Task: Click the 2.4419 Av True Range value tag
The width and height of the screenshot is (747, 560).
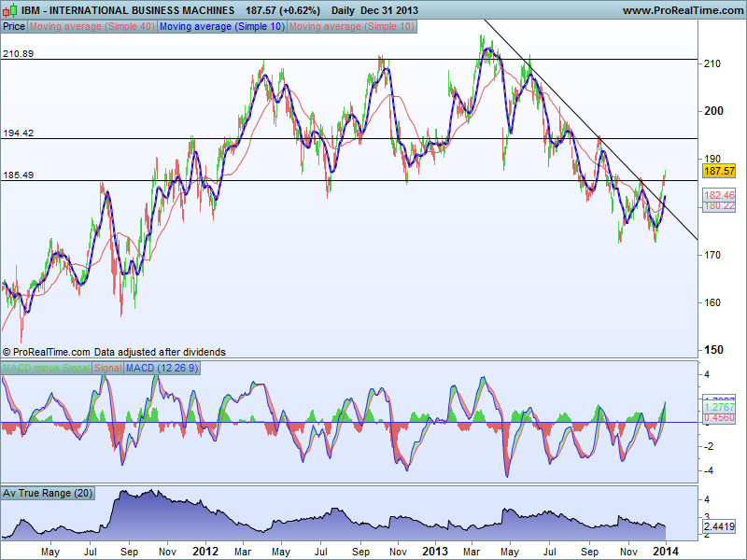Action: (x=719, y=526)
